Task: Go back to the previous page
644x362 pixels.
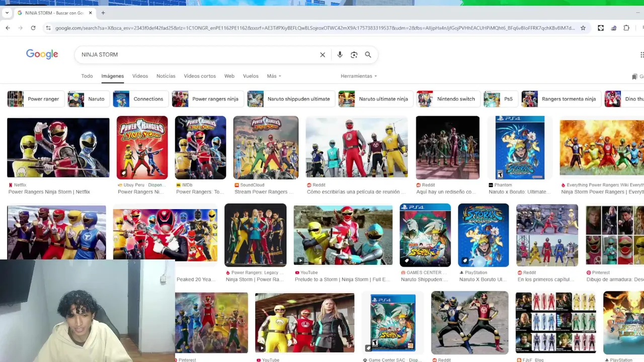Action: (8, 28)
